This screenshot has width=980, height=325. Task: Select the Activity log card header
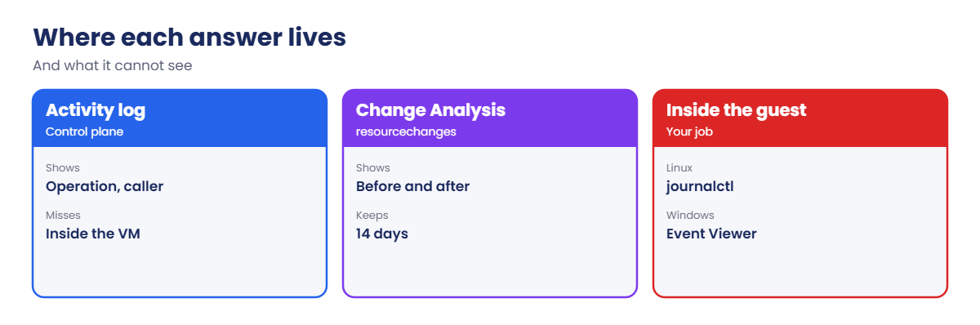pyautogui.click(x=180, y=118)
